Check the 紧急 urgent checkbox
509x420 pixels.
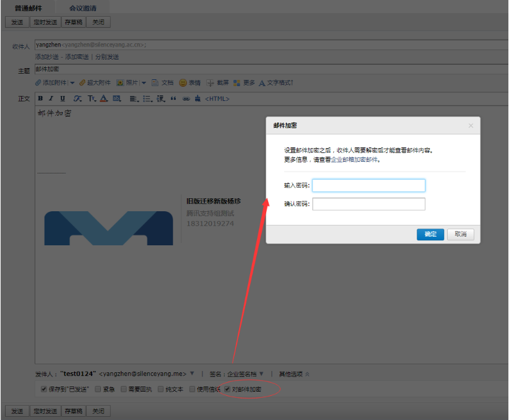pyautogui.click(x=97, y=389)
